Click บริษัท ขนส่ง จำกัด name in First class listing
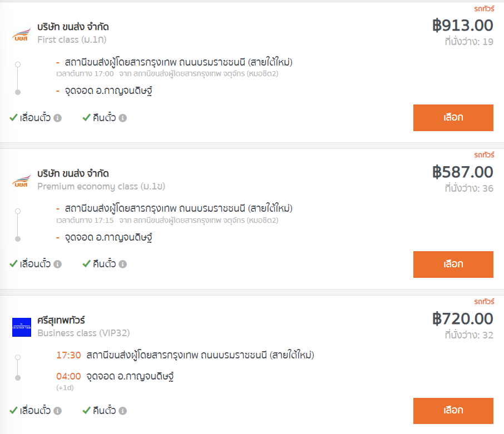Screen dimensions: 504x434 point(73,27)
